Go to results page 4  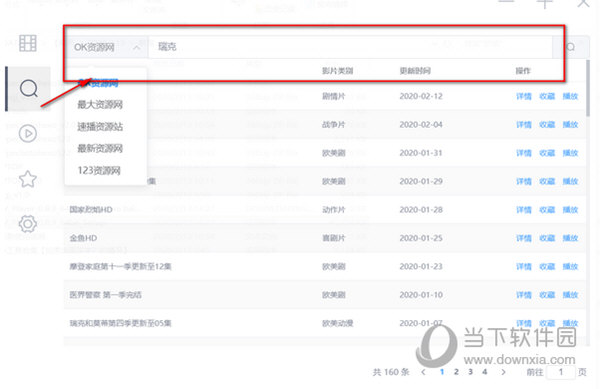[x=484, y=372]
